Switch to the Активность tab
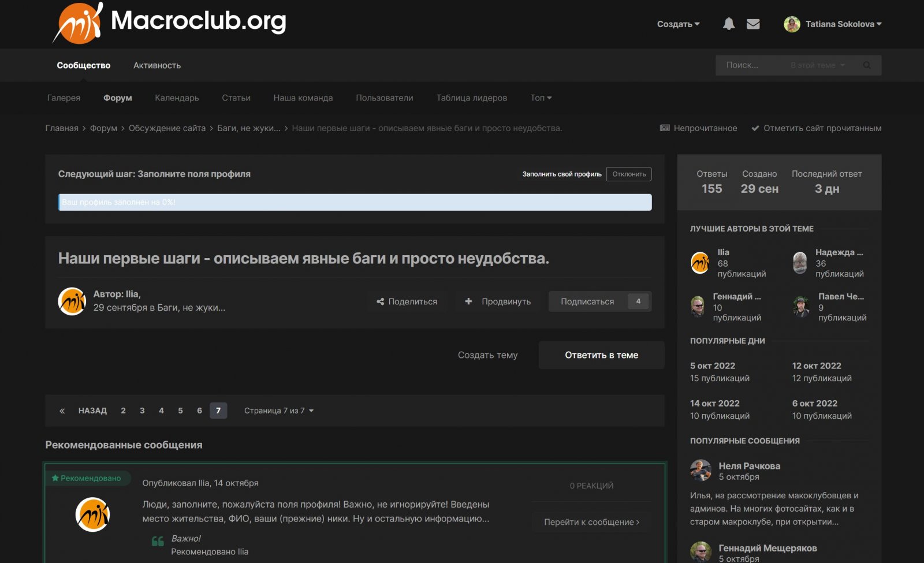Image resolution: width=924 pixels, height=563 pixels. click(x=157, y=65)
